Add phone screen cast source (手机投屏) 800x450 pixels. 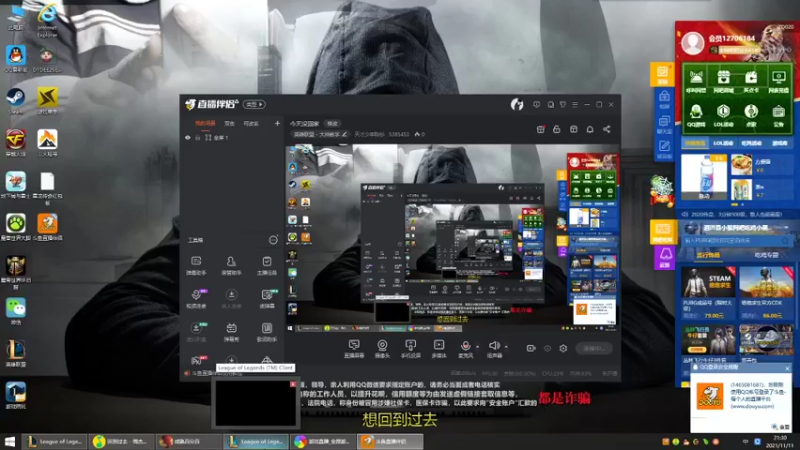[410, 349]
